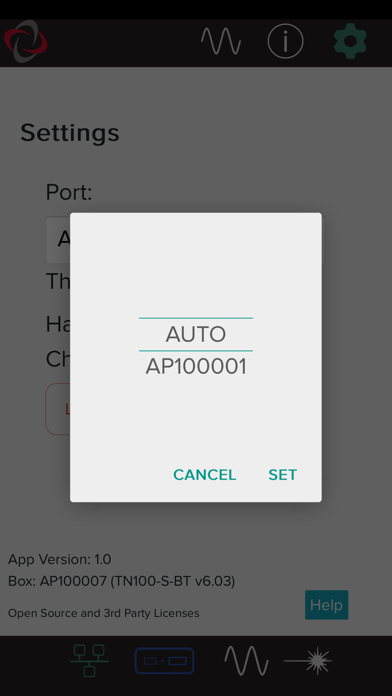Open the Help button

tap(327, 605)
